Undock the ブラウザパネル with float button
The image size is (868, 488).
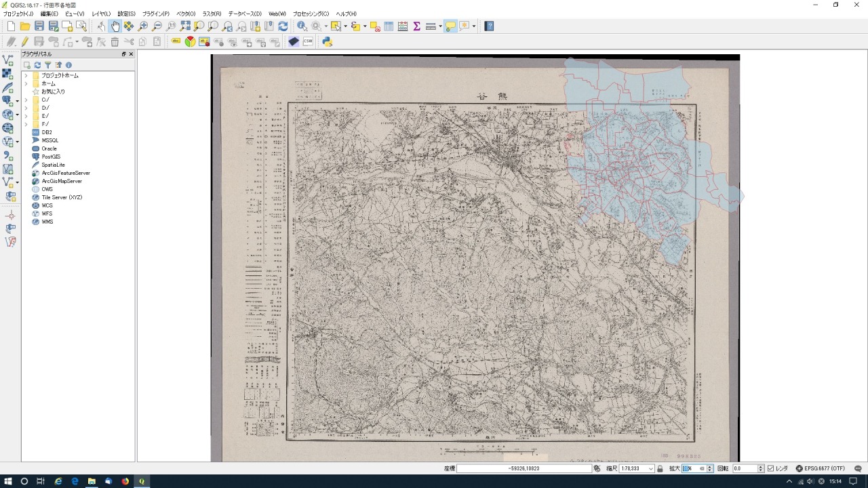tap(124, 54)
